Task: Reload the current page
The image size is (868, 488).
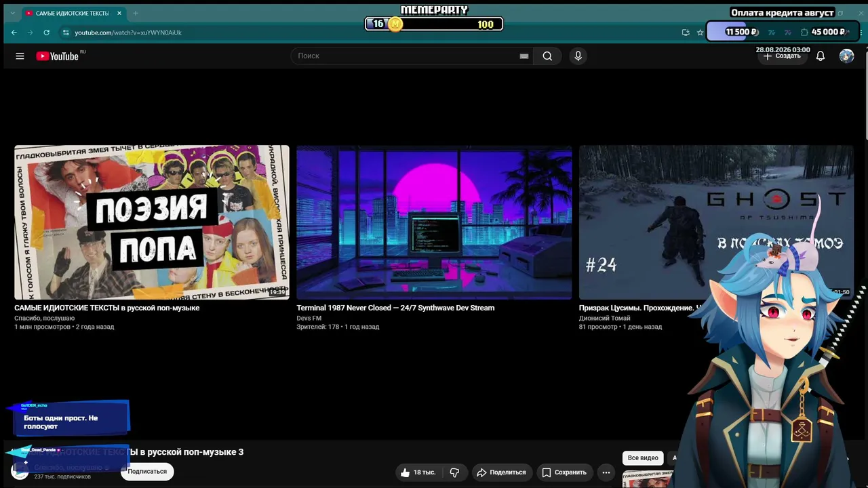Action: (47, 33)
